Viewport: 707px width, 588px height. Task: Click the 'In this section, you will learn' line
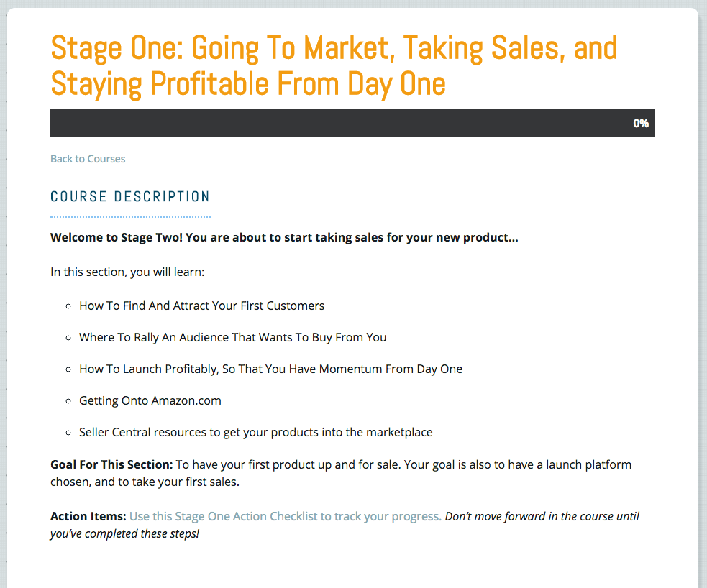click(127, 272)
